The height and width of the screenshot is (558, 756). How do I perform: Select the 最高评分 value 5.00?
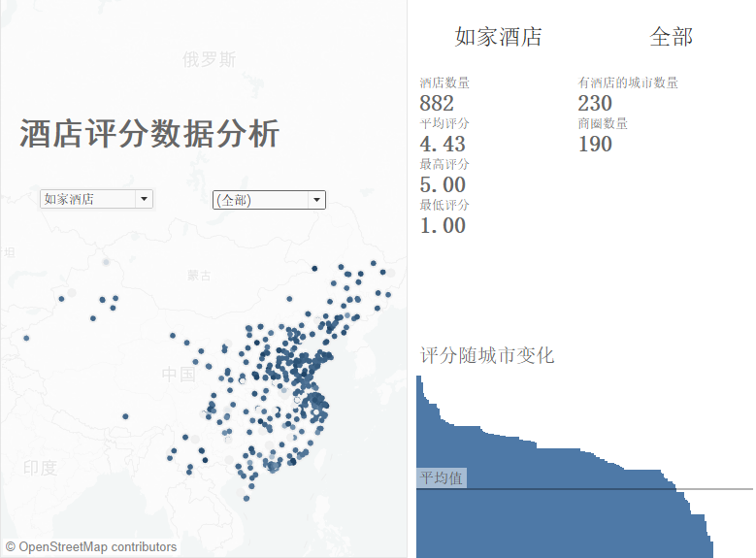click(443, 184)
